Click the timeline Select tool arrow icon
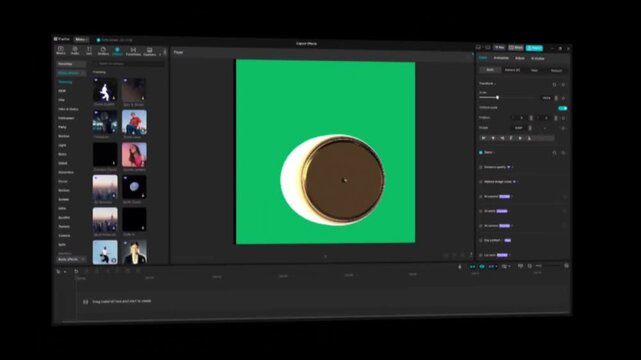This screenshot has height=360, width=641. pyautogui.click(x=58, y=271)
